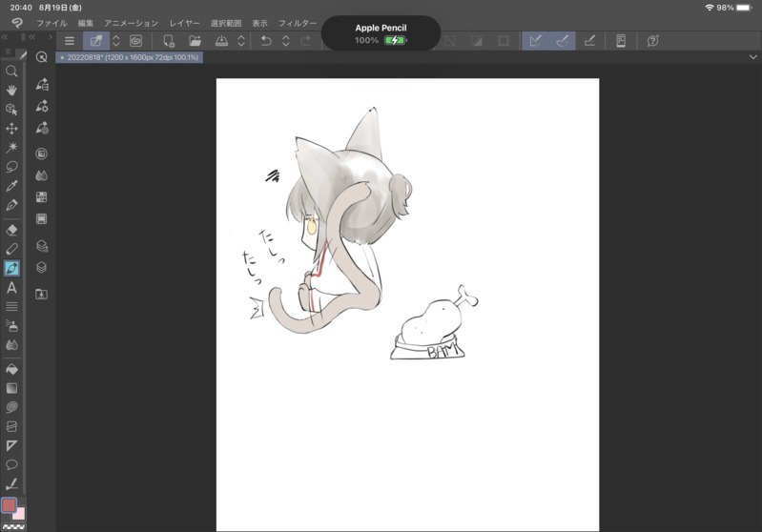762x532 pixels.
Task: Select the Eraser tool
Action: click(x=11, y=230)
